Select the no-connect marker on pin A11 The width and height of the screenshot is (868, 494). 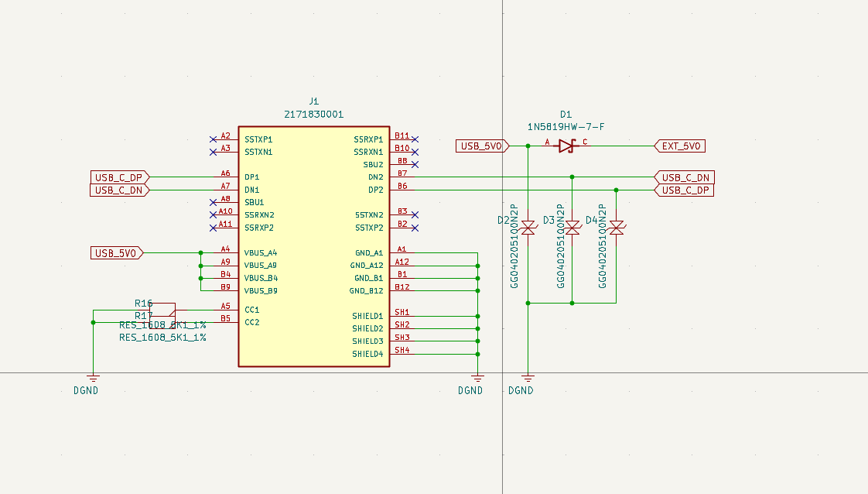pos(213,228)
